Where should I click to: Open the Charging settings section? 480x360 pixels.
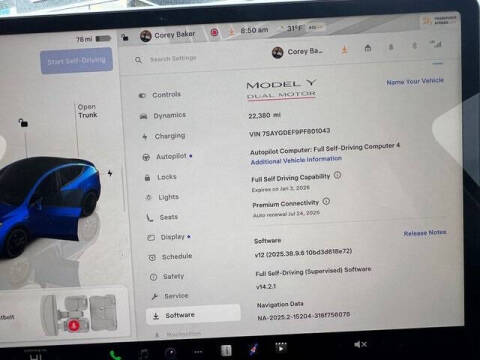[164, 136]
